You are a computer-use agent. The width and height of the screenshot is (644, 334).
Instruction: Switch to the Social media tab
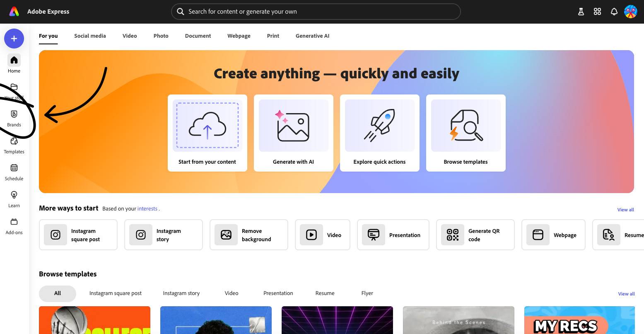(90, 36)
